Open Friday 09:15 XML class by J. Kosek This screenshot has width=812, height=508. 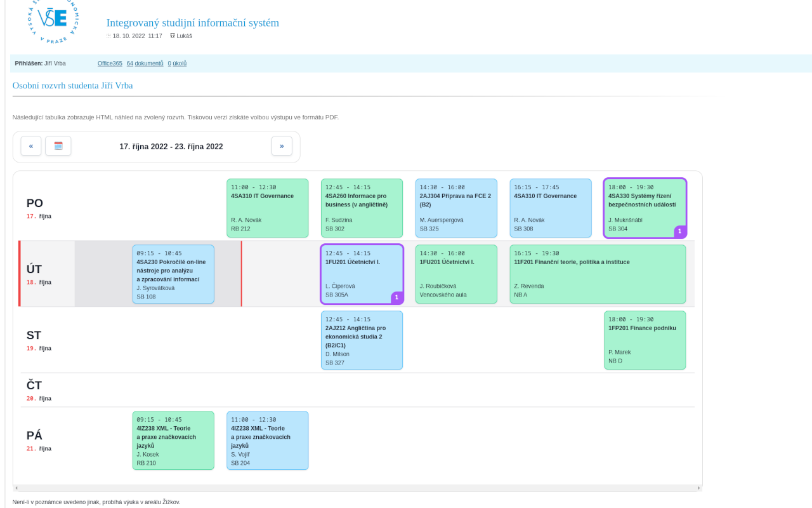[x=173, y=441]
